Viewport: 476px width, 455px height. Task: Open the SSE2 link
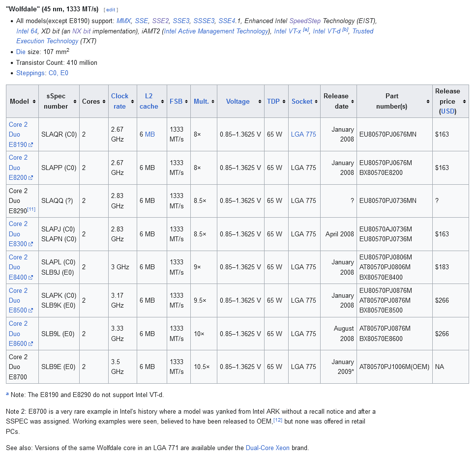point(161,21)
